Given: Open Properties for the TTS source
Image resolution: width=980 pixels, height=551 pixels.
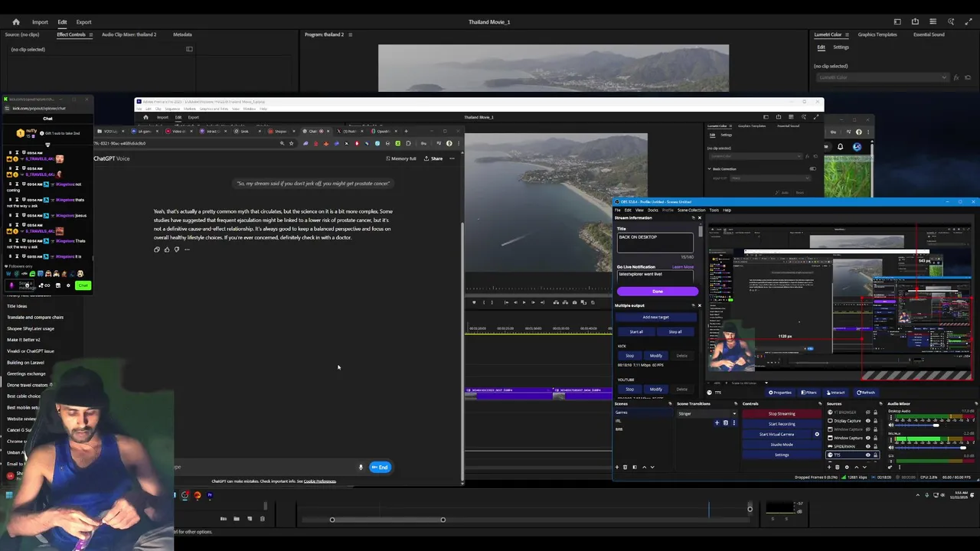Looking at the screenshot, I should [x=780, y=393].
